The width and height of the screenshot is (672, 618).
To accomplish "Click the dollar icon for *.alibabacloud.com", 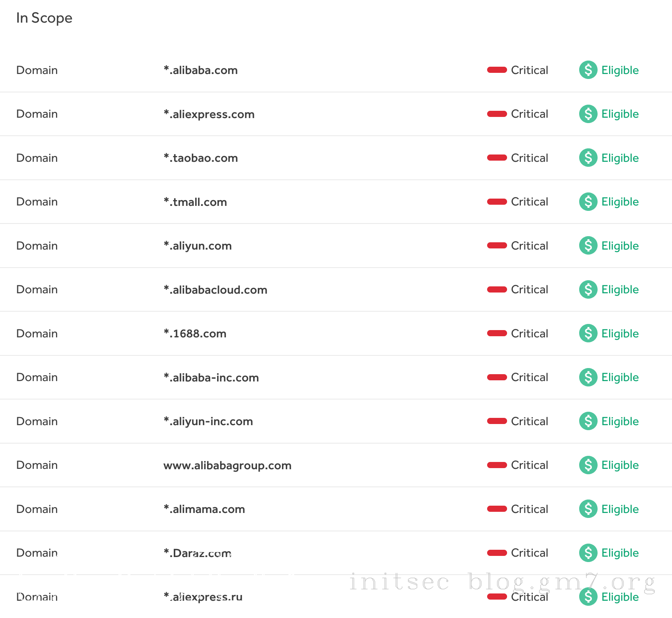I will pyautogui.click(x=588, y=289).
